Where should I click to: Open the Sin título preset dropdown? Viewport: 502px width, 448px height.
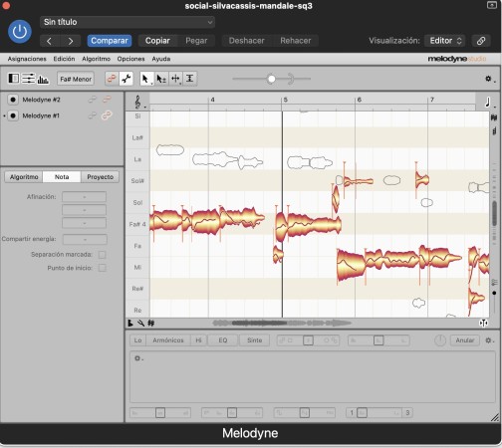click(127, 22)
